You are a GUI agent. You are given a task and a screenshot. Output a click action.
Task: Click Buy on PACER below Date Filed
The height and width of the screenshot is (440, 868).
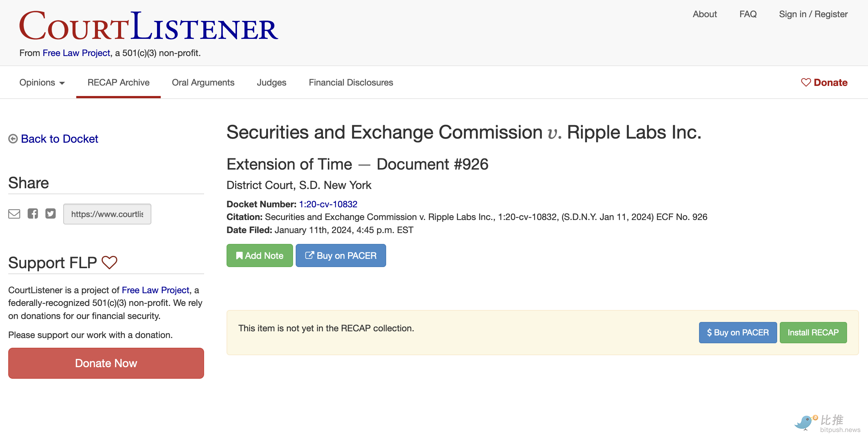tap(341, 256)
